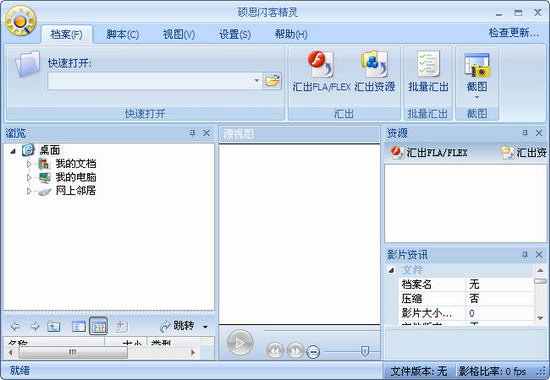
Task: Switch to the 脚本(C) tab
Action: coord(123,34)
